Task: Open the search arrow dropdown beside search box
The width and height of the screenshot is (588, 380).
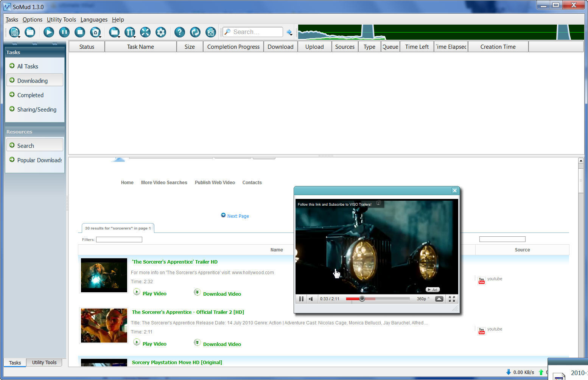Action: [x=289, y=33]
